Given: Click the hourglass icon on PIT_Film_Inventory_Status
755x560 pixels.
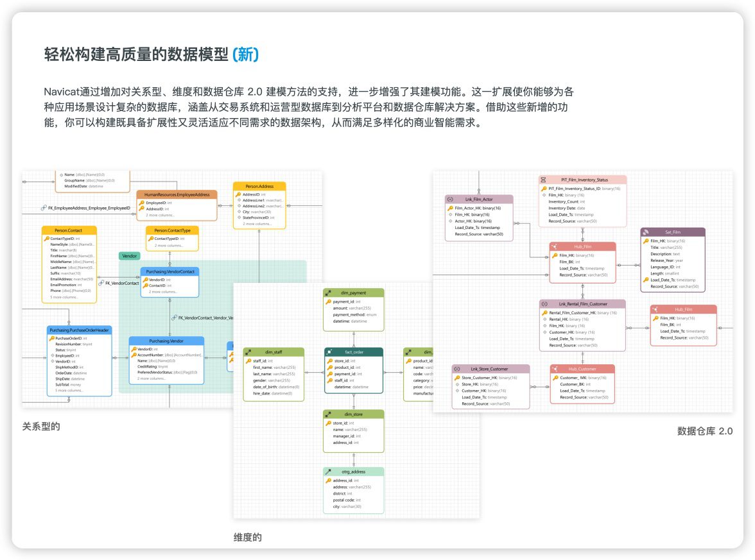Looking at the screenshot, I should tap(544, 180).
